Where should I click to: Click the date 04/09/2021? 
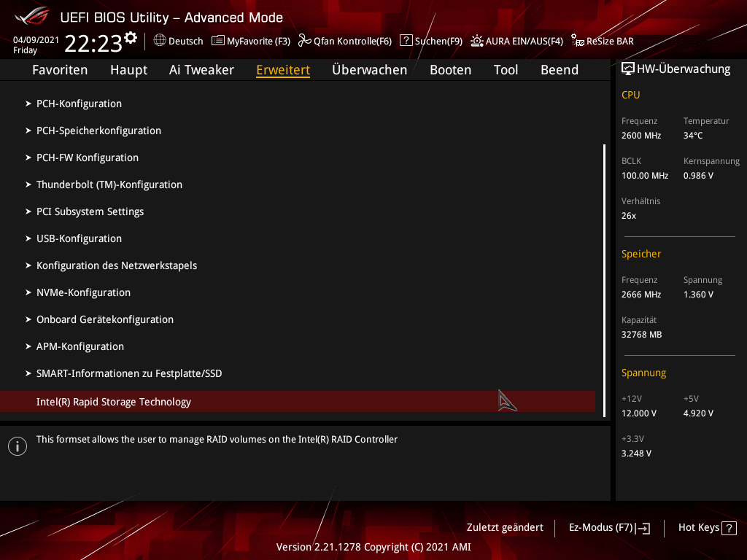36,40
